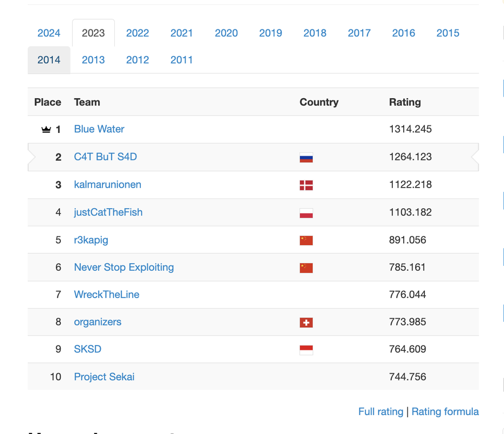504x434 pixels.
Task: Click the rating value 744.756
Action: click(408, 376)
